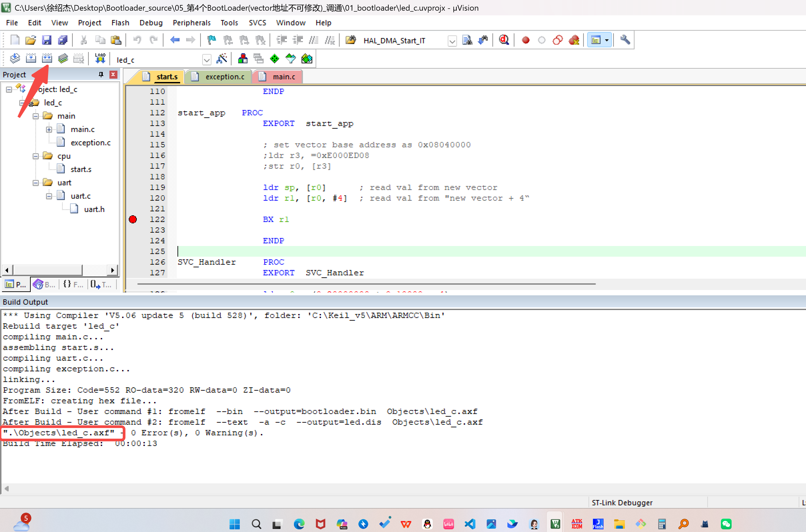Screen dimensions: 806x532
Task: Switch to Books tab in project panel
Action: click(x=44, y=284)
